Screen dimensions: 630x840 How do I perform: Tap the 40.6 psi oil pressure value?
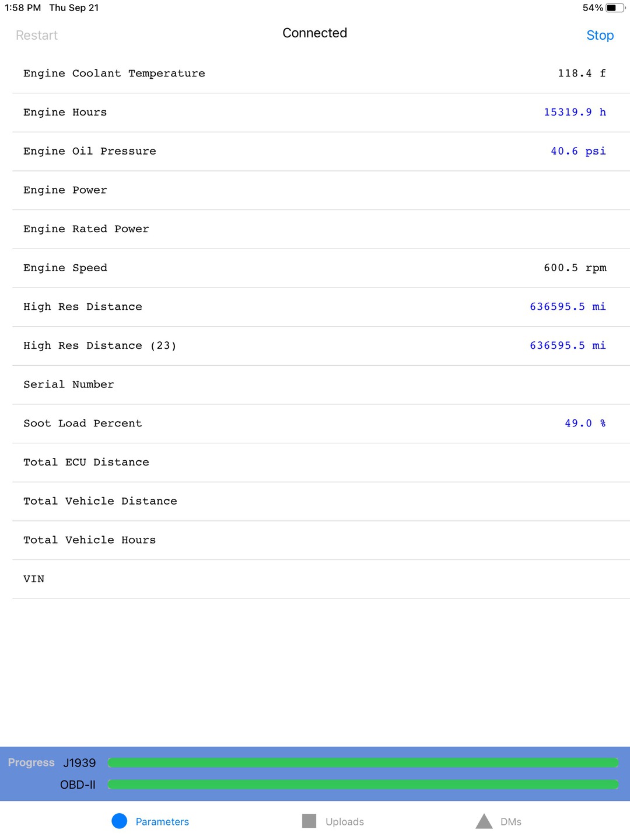[578, 151]
